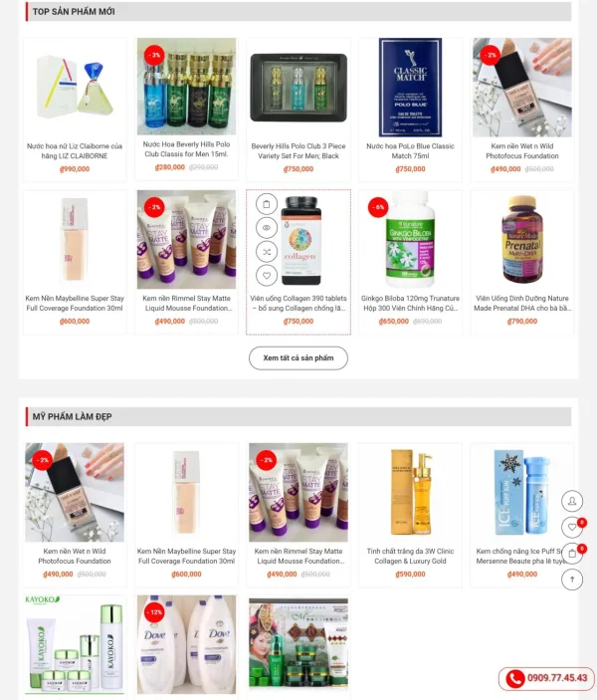Select Nature Made Prenatal DHA bottle thumbnail

pos(522,240)
